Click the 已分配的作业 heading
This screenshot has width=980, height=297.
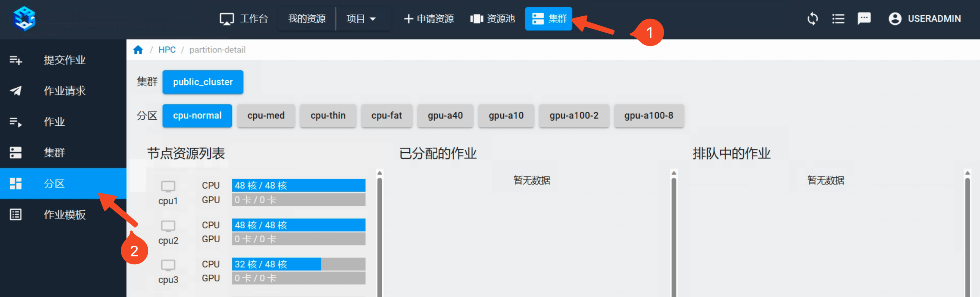tap(438, 154)
